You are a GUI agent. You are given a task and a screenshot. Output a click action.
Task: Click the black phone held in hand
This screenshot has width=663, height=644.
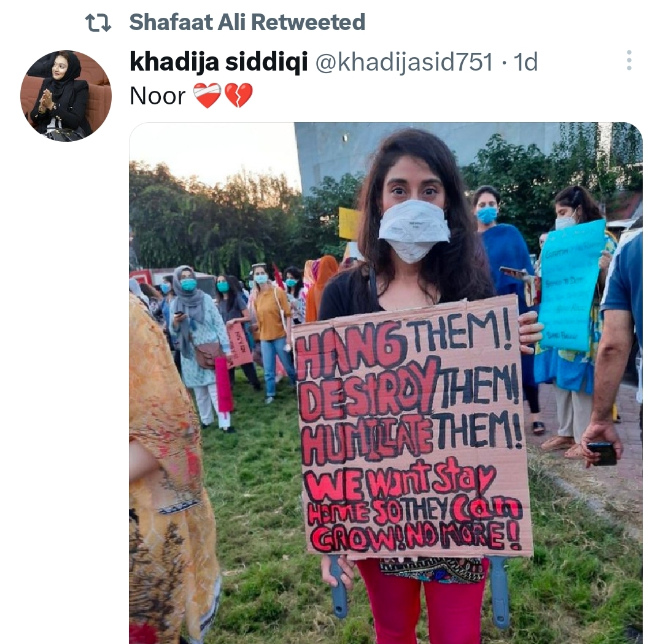[x=602, y=454]
